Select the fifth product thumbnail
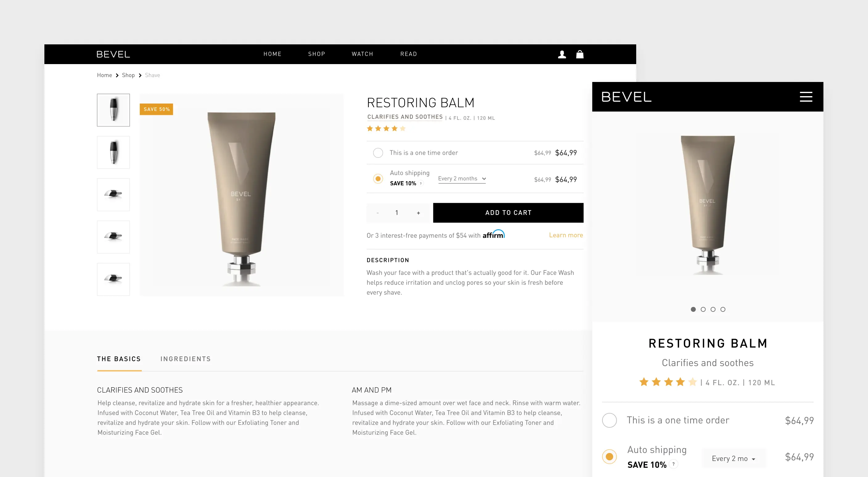The height and width of the screenshot is (477, 868). click(113, 279)
